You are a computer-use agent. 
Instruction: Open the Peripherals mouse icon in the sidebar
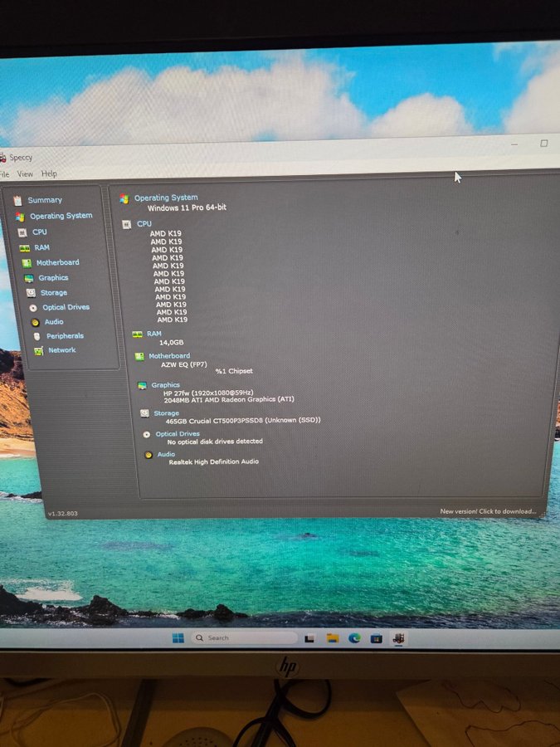pos(37,336)
